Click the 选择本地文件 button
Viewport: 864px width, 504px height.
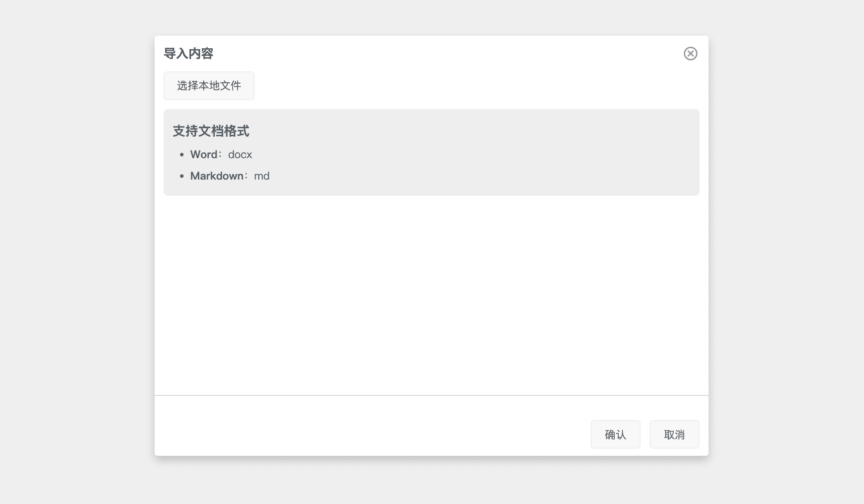click(x=209, y=86)
